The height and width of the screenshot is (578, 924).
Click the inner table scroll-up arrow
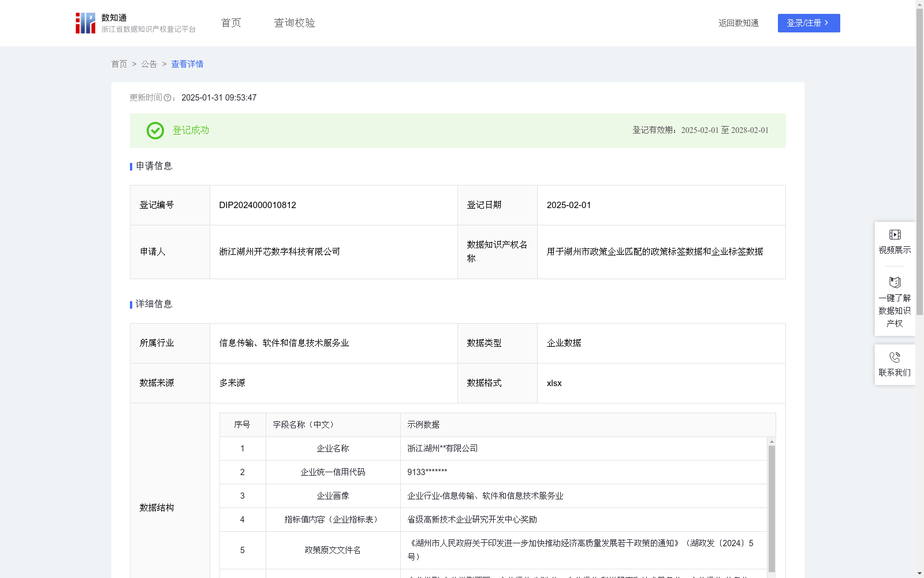[x=772, y=442]
